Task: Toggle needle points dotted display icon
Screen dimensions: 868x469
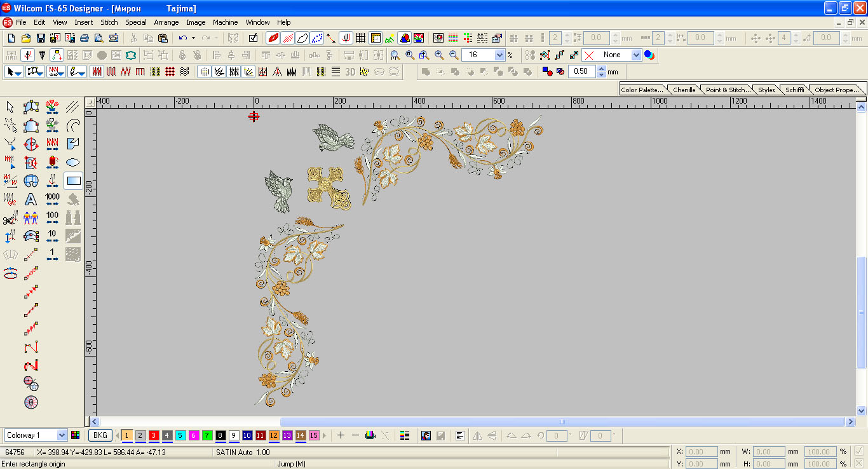Action: click(x=316, y=38)
